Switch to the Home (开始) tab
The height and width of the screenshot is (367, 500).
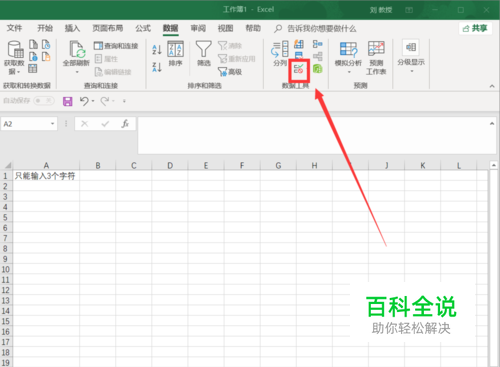pos(45,28)
